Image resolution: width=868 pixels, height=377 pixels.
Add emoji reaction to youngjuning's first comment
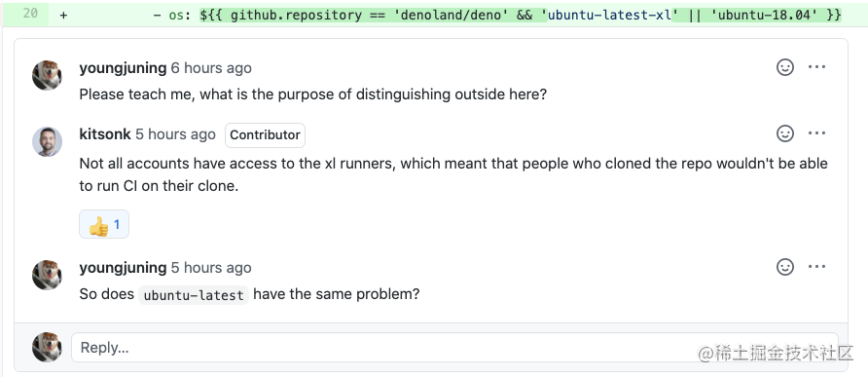point(785,67)
